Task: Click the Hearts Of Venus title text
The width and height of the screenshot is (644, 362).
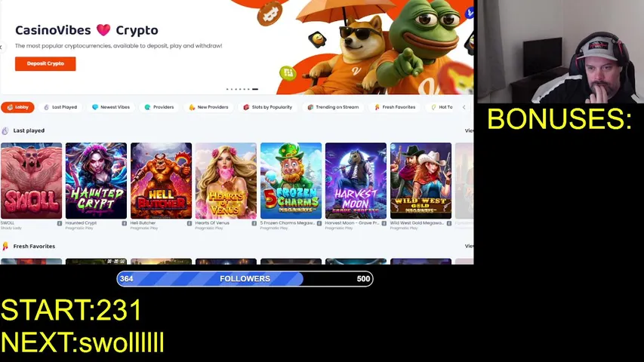Action: point(212,223)
